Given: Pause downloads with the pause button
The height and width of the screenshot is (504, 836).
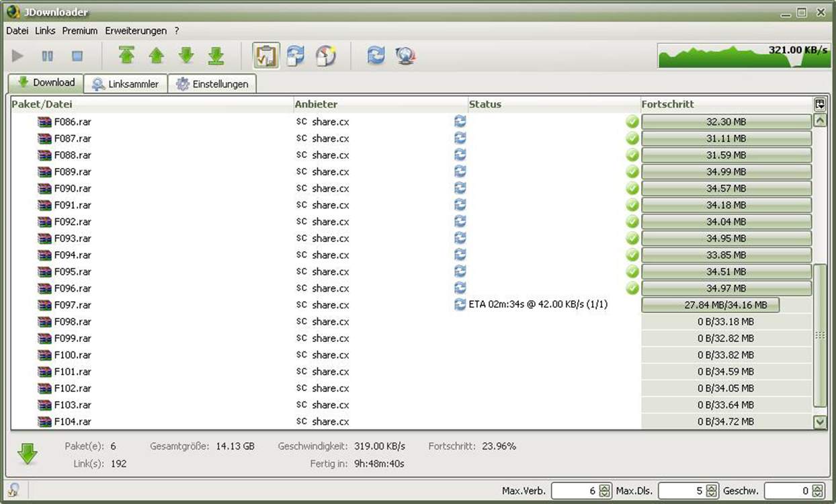Looking at the screenshot, I should (x=48, y=56).
